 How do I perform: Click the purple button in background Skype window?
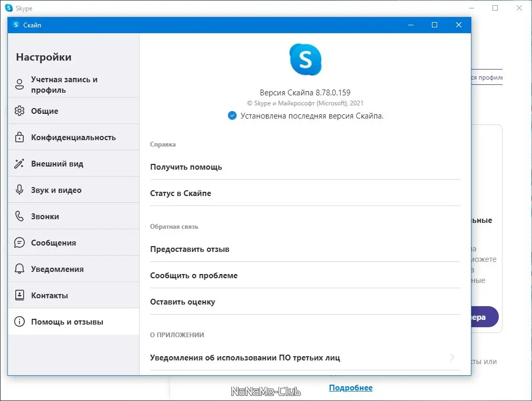click(485, 317)
